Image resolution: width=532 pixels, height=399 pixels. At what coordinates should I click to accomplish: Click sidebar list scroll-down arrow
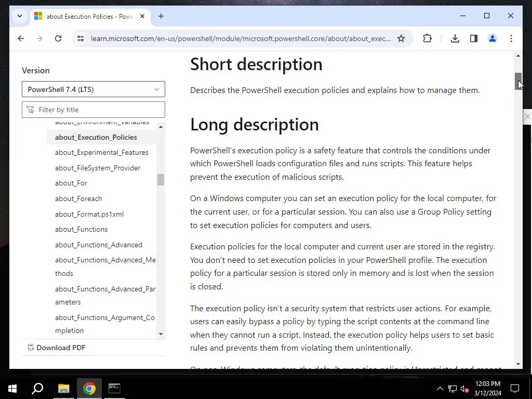coord(161,334)
